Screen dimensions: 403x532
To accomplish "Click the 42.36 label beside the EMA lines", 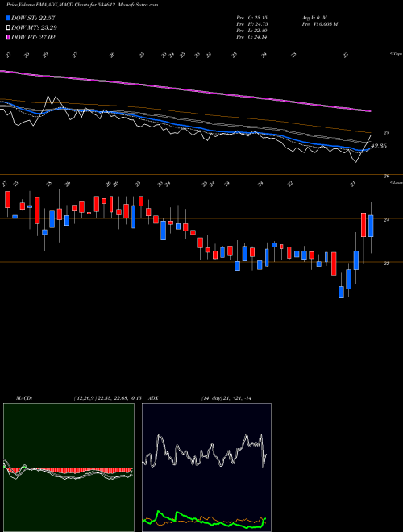I will click(379, 146).
